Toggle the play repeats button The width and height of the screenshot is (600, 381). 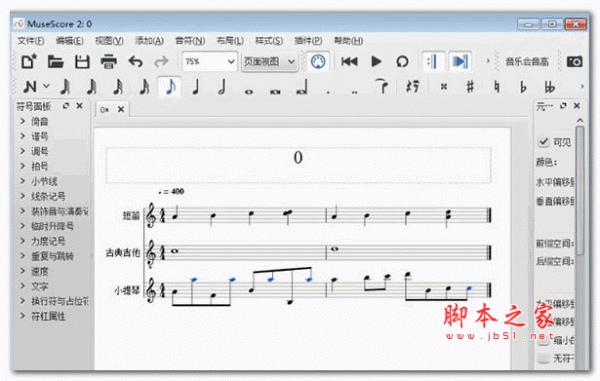click(x=433, y=62)
